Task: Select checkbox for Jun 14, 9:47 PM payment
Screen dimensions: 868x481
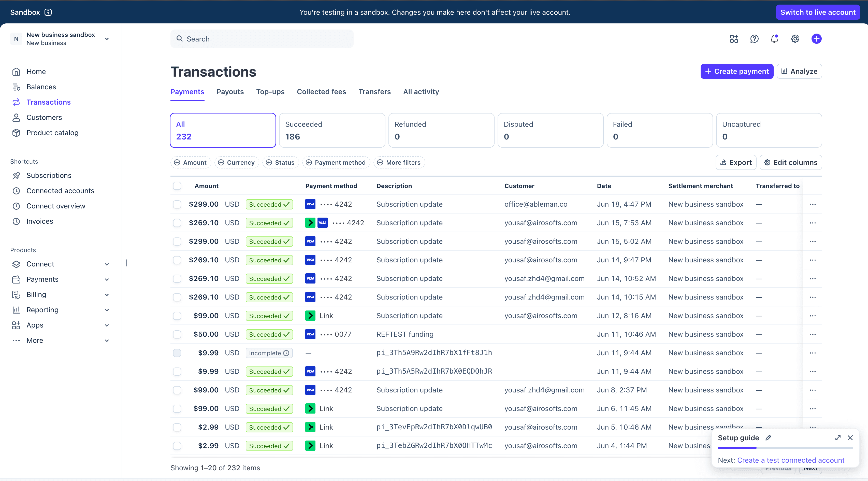Action: coord(177,260)
